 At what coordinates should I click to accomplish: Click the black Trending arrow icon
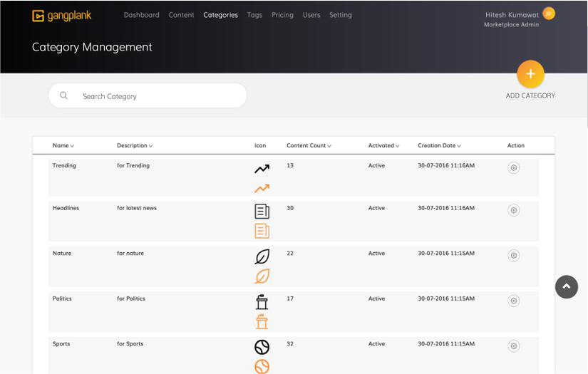(262, 169)
